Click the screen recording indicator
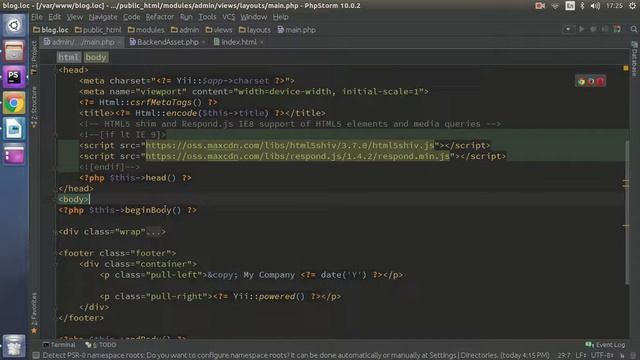Screen dimensions: 640x360 click(x=540, y=6)
